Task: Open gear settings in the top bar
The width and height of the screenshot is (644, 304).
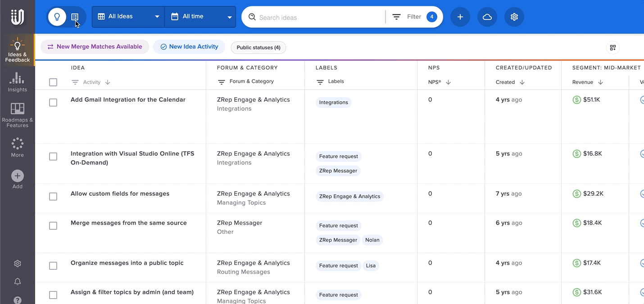Action: click(514, 17)
